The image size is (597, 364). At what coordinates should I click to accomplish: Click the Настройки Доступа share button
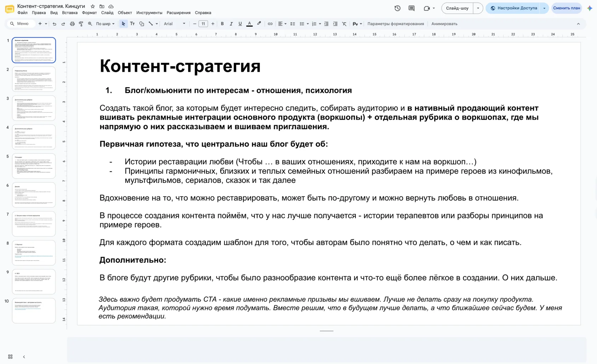point(513,8)
